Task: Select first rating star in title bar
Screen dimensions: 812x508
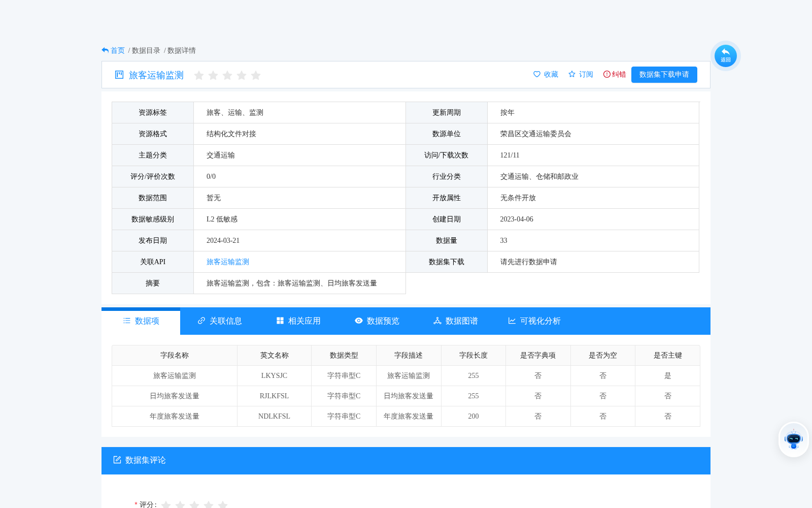Action: (199, 75)
